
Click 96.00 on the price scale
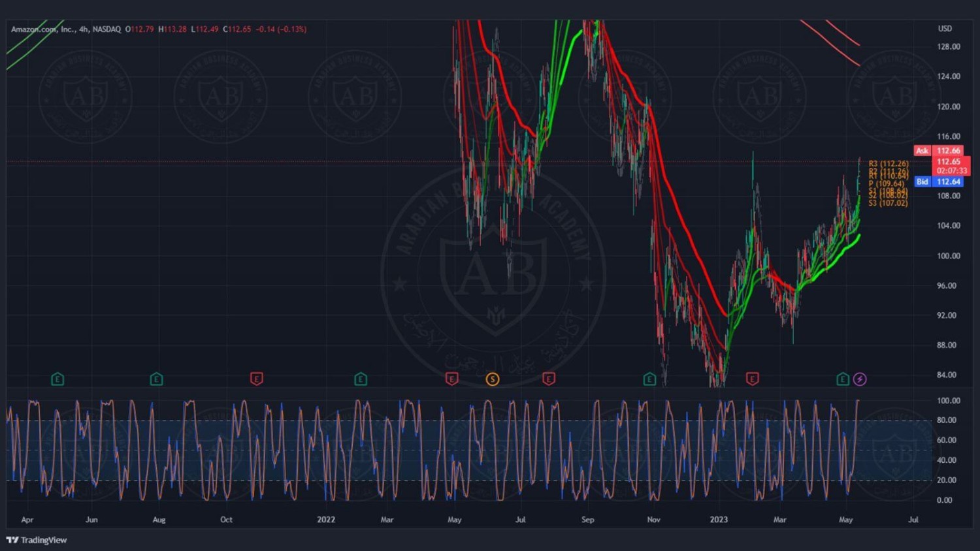coord(948,285)
